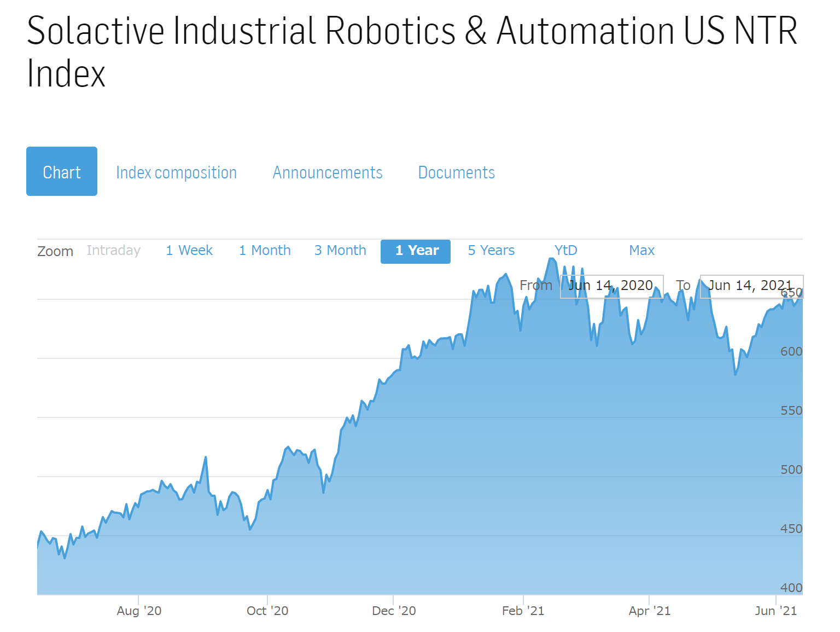Show year-to-date performance with YtD
Viewport: 840px width, 632px height.
[565, 250]
